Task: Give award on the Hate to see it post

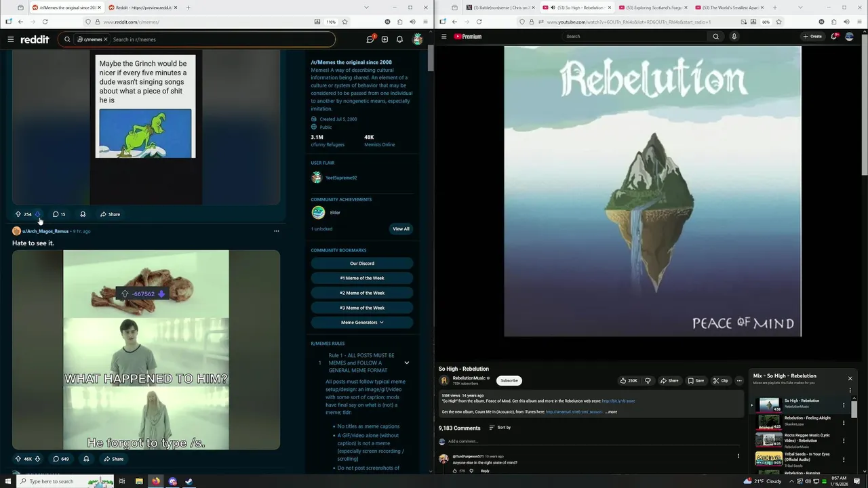Action: (86, 459)
